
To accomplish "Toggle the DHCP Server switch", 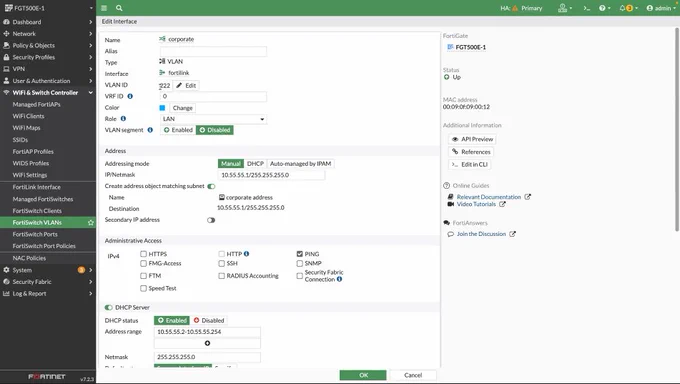I will [x=108, y=307].
